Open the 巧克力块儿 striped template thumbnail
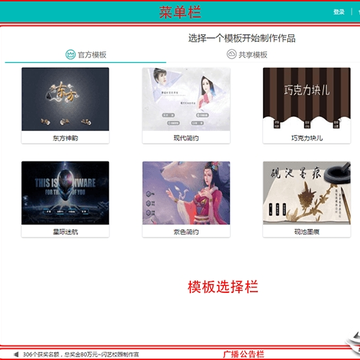Viewport: 360px width, 360px height. click(307, 99)
